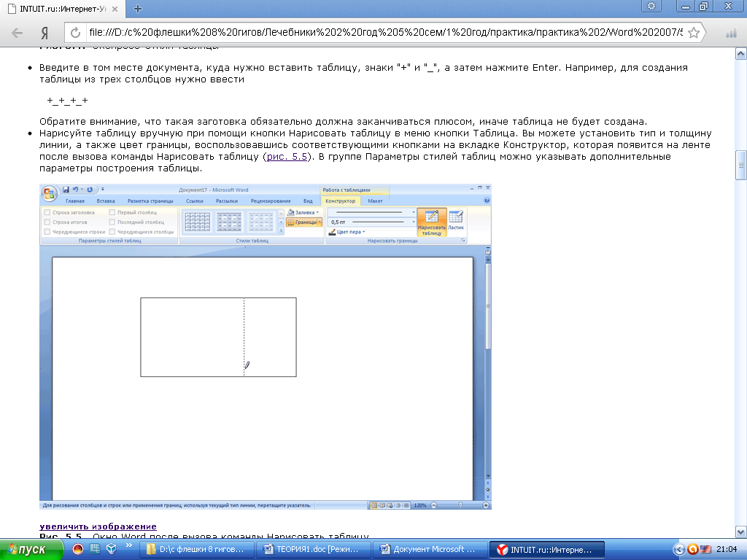747x560 pixels.
Task: Open a new tab with plus button
Action: click(x=138, y=9)
